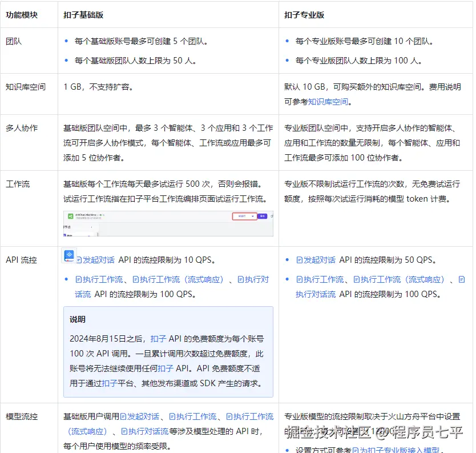The height and width of the screenshot is (453, 476).
Task: Open 执行工作流 link in 基础版 API 流控 cell
Action: pos(99,279)
